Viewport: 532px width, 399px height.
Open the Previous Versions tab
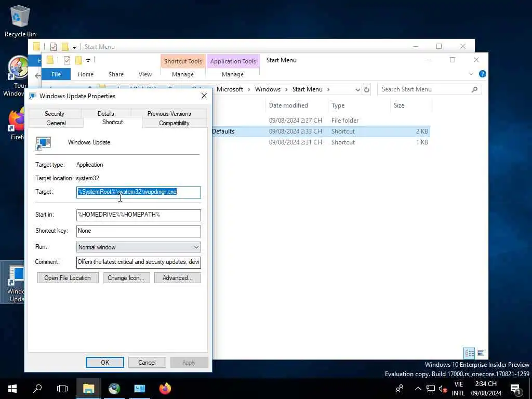click(169, 114)
